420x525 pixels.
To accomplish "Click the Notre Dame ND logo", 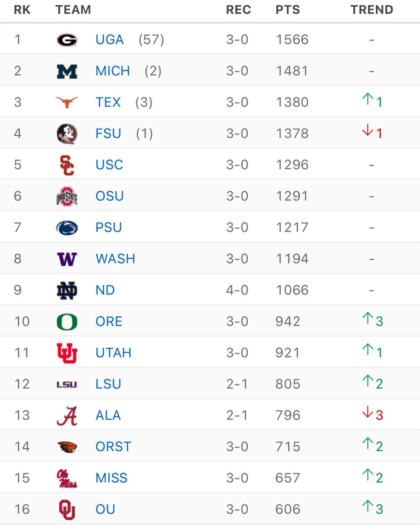I will point(67,290).
